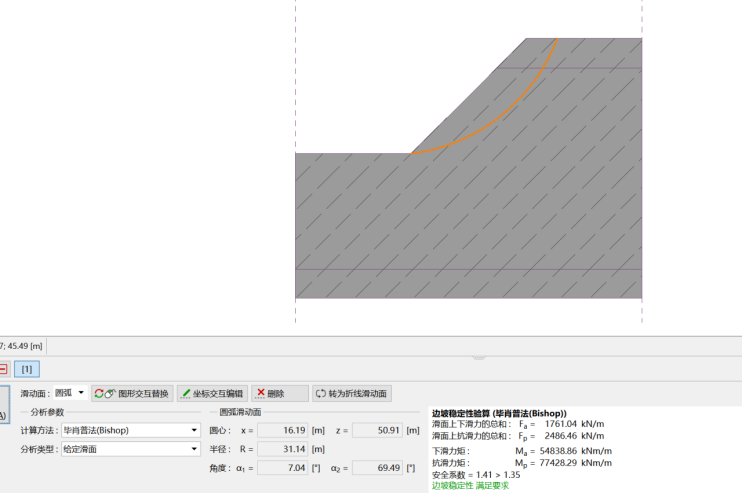
Task: Click the circle center z field 50.91
Action: [x=377, y=430]
